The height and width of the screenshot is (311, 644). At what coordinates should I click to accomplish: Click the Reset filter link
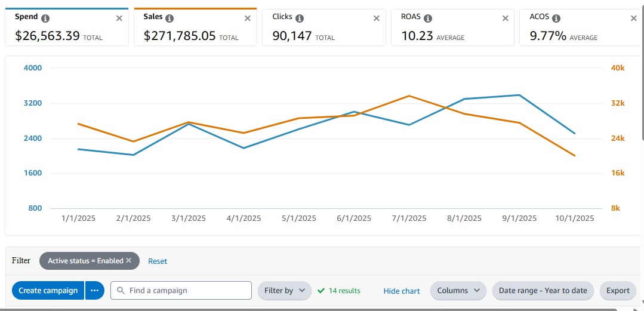[158, 261]
